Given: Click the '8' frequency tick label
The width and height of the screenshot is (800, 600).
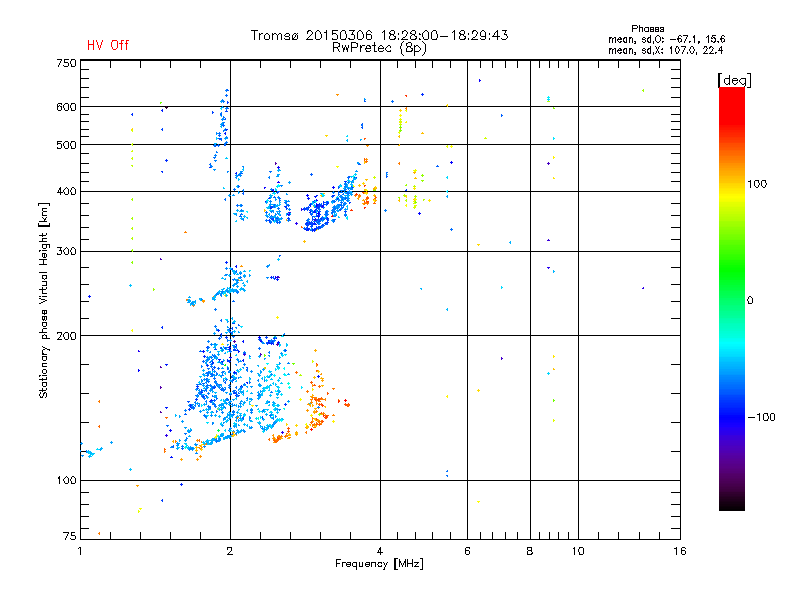Looking at the screenshot, I should [530, 551].
